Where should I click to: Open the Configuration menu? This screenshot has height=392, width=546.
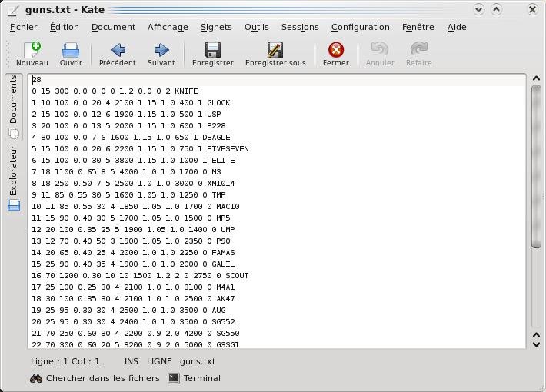361,27
